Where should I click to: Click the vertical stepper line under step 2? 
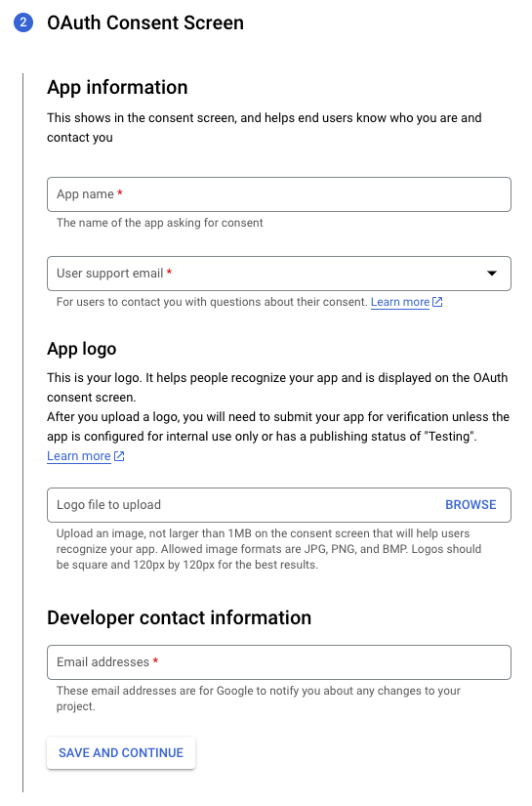23,432
